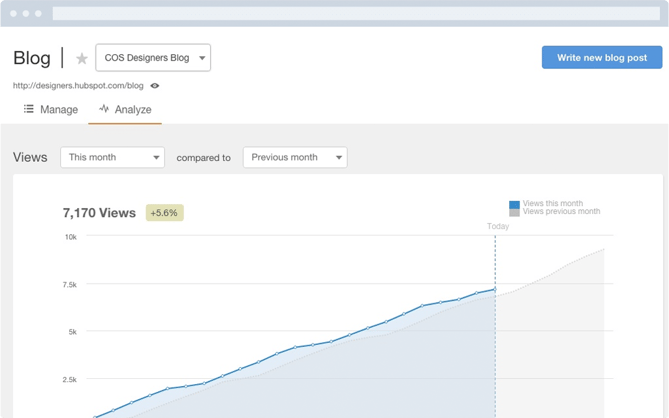Click the star favorite icon beside Blog
The image size is (669, 418).
[82, 59]
